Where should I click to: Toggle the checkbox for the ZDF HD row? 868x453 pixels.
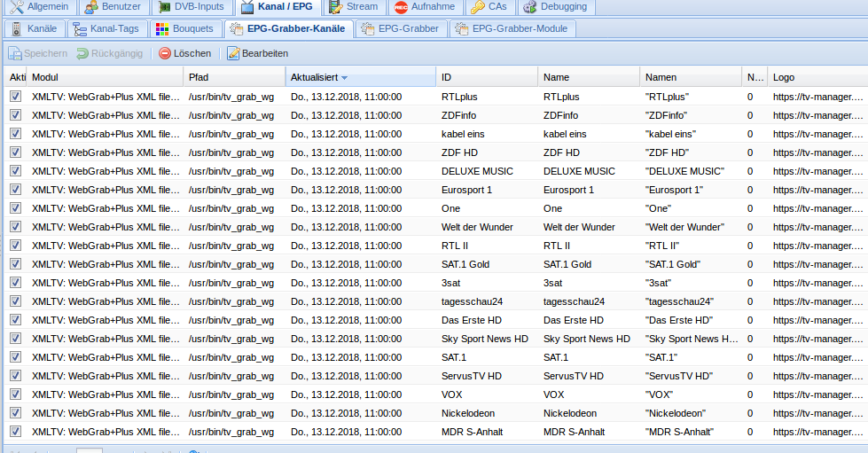click(15, 152)
